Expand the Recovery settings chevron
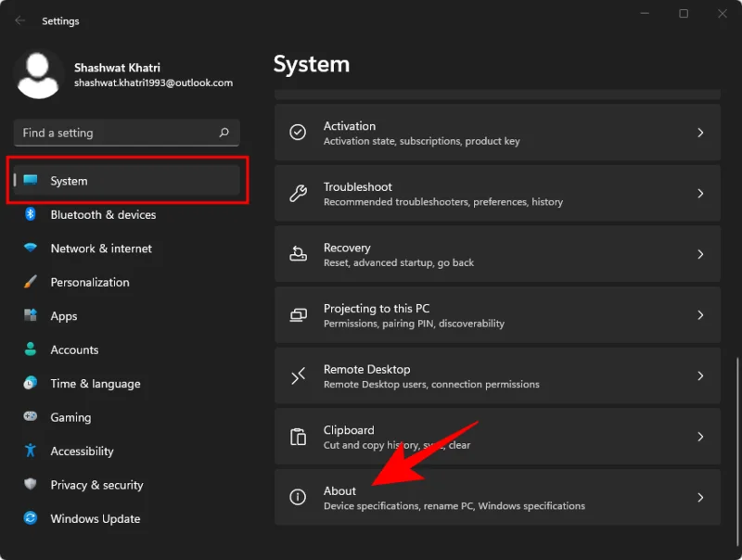Viewport: 742px width, 560px height. pyautogui.click(x=702, y=254)
